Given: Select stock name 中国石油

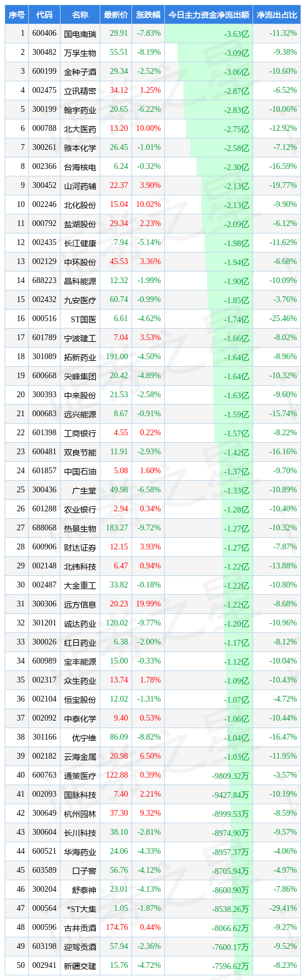Looking at the screenshot, I should point(80,471).
